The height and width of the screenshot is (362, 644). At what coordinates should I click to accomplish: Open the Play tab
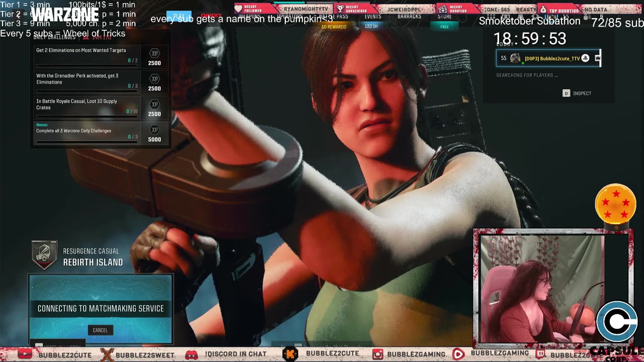coord(179,16)
